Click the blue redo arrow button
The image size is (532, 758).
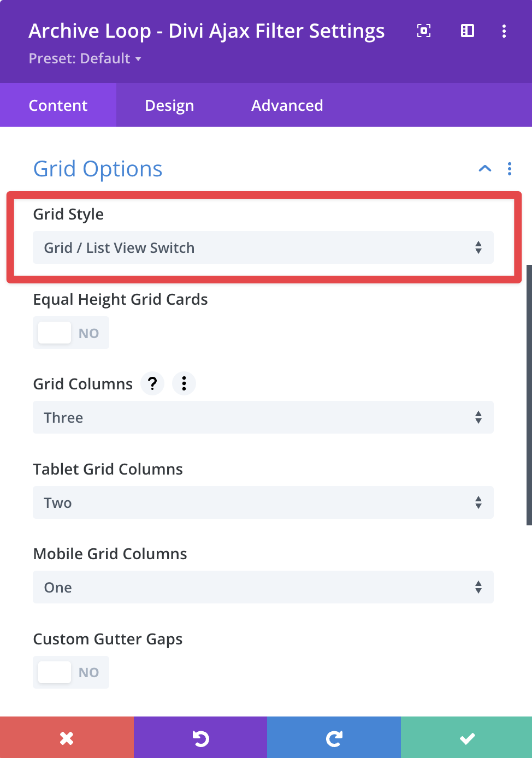[334, 738]
